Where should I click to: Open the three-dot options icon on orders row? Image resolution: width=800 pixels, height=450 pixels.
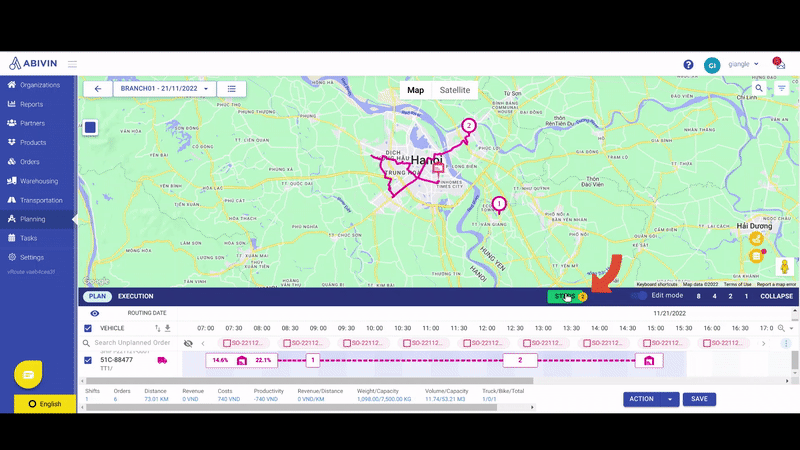coord(786,343)
